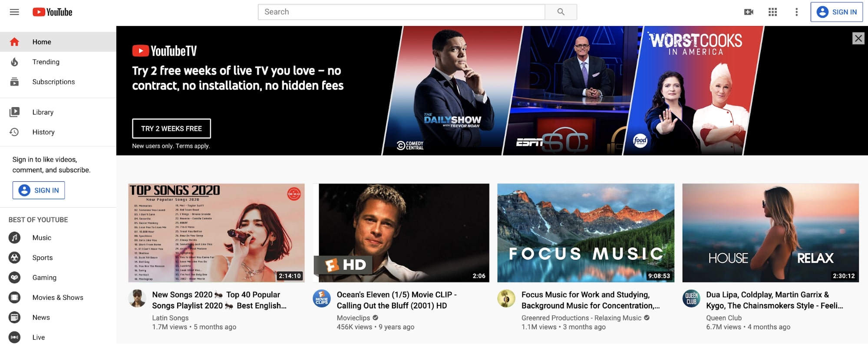Open Focus Music mountain thumbnail
868x344 pixels.
[586, 233]
